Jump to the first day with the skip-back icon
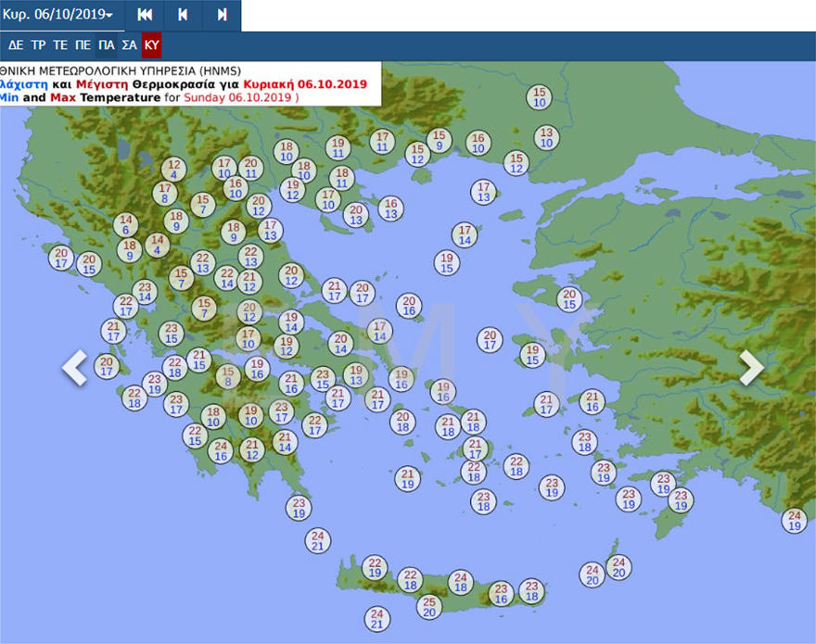Image resolution: width=816 pixels, height=644 pixels. [145, 16]
